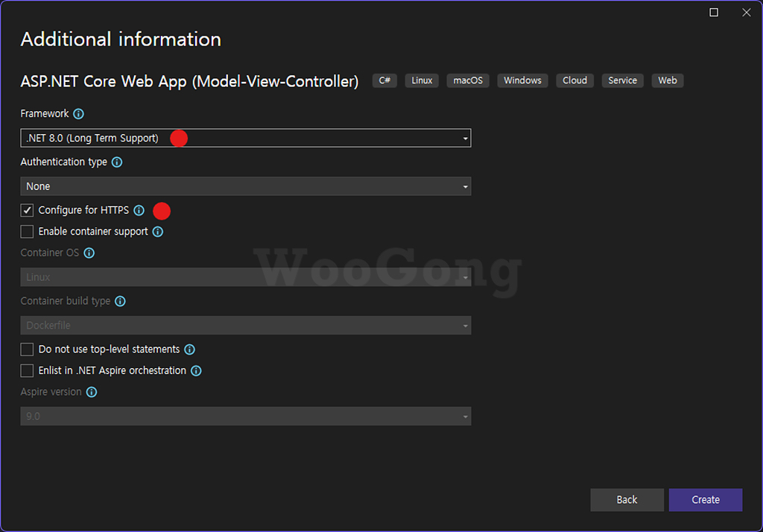Click the Container OS label

pos(50,253)
